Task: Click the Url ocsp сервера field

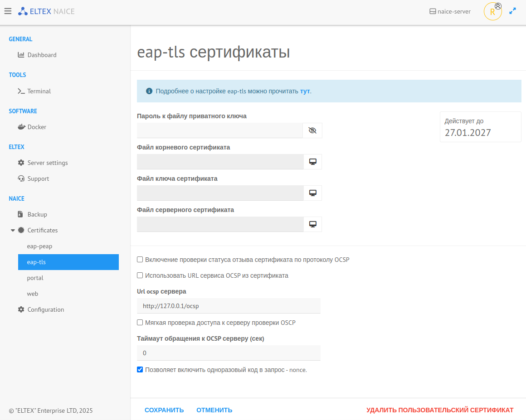Action: point(229,306)
